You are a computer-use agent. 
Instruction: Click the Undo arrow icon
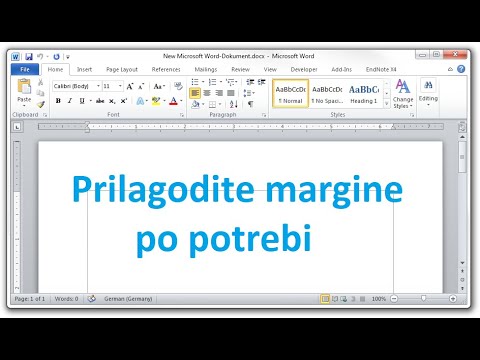click(x=40, y=56)
